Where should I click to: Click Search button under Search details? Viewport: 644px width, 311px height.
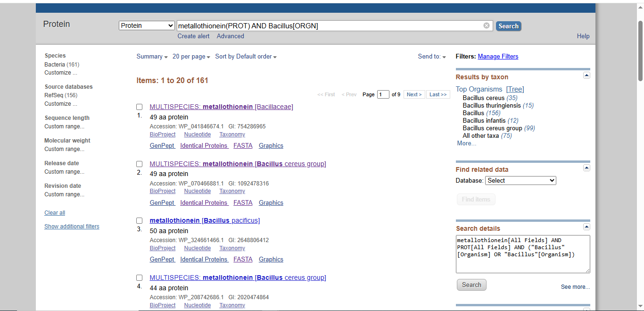pos(471,285)
